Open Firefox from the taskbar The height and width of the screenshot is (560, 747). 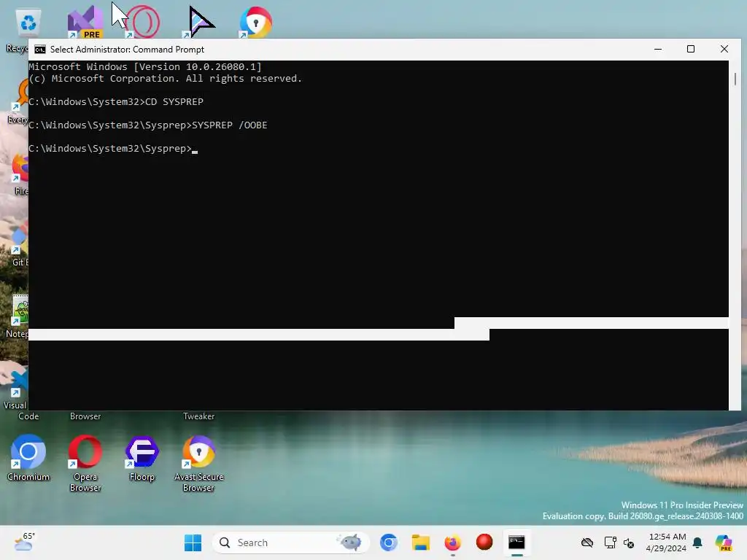click(x=452, y=542)
